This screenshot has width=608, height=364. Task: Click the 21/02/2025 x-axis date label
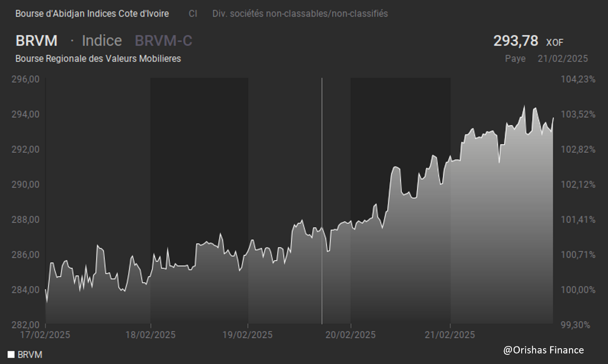(x=450, y=335)
